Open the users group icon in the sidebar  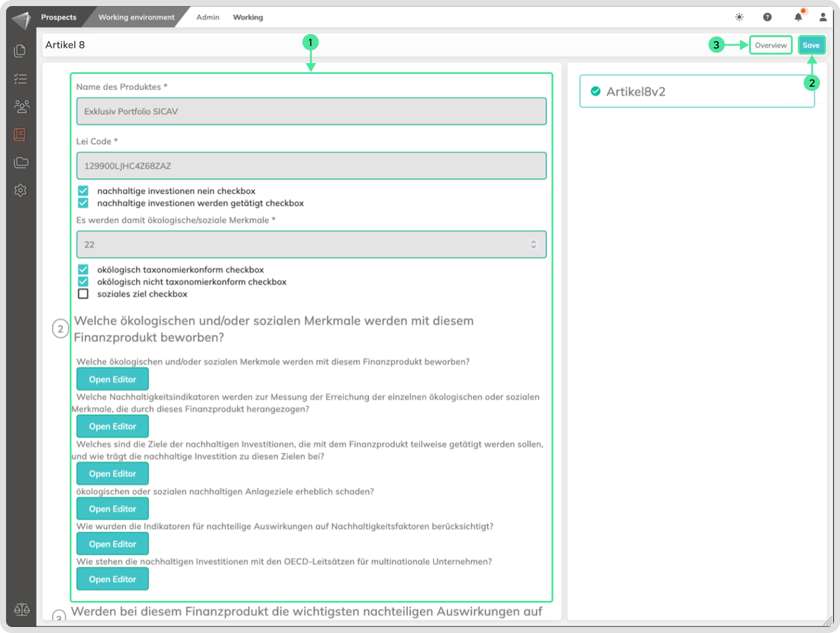21,107
